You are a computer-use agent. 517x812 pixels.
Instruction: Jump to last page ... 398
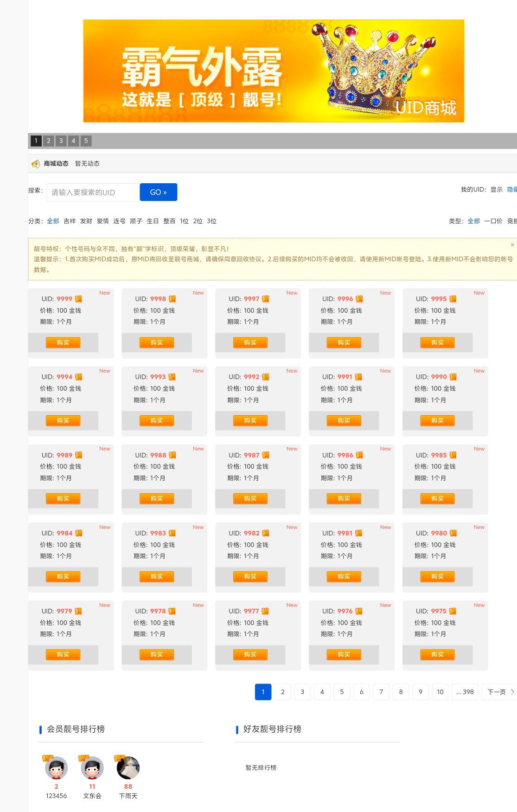point(465,692)
